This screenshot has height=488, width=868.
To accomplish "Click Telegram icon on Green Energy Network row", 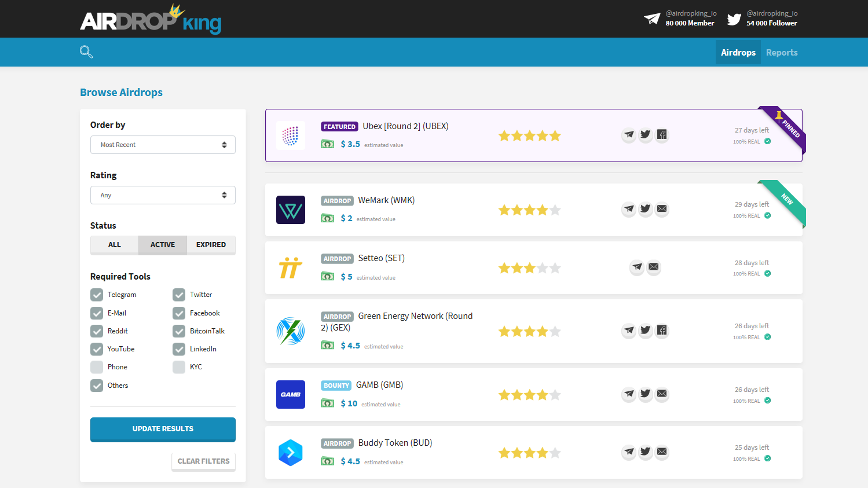I will click(629, 331).
